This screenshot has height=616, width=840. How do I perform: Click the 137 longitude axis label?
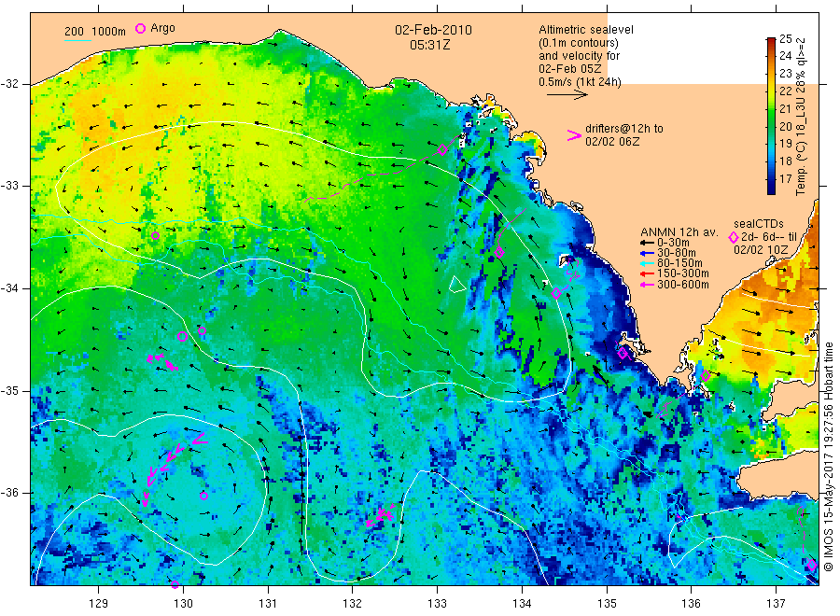[776, 604]
